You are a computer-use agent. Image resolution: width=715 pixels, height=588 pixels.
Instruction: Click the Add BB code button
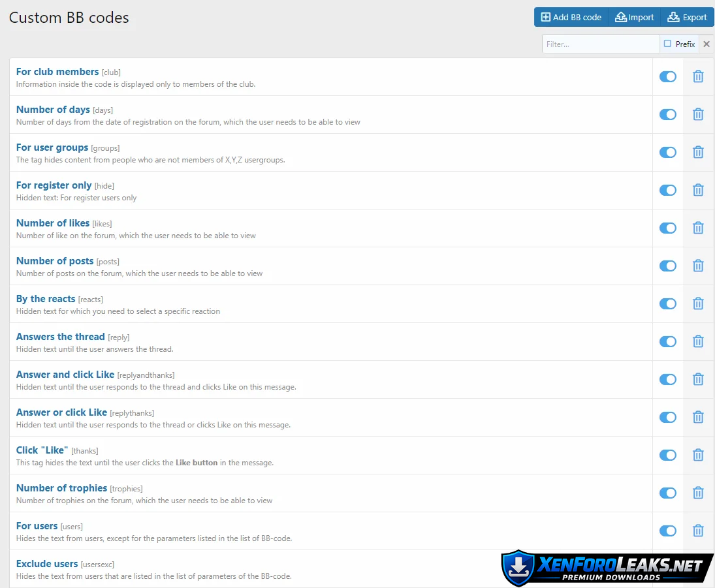click(x=571, y=18)
